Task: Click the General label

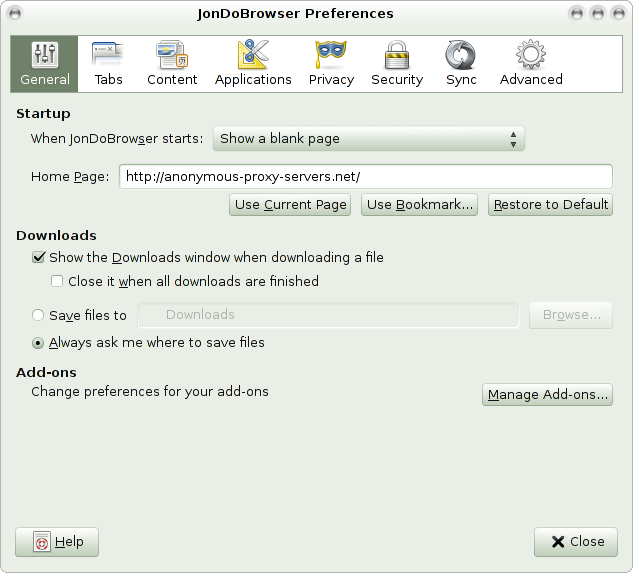Action: point(45,80)
